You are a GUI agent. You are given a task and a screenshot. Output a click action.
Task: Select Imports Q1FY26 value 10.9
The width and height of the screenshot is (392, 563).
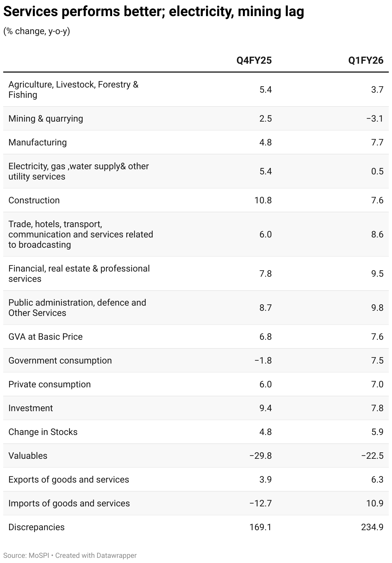pyautogui.click(x=375, y=503)
